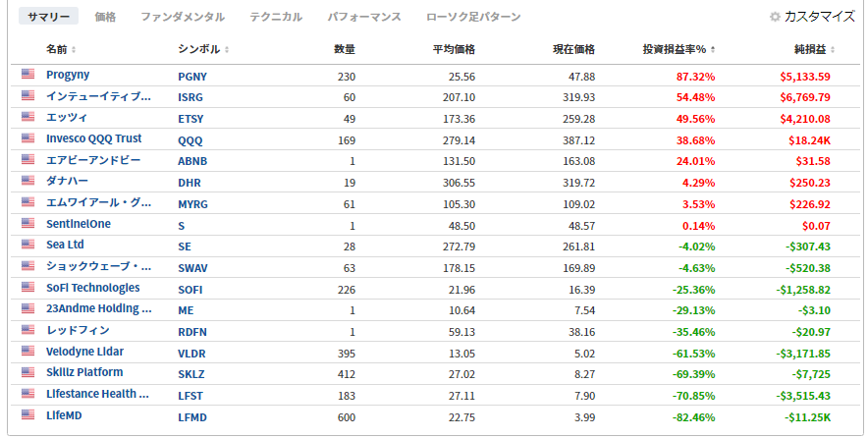The height and width of the screenshot is (438, 868).
Task: Click the SKLZ symbol link
Action: [191, 374]
